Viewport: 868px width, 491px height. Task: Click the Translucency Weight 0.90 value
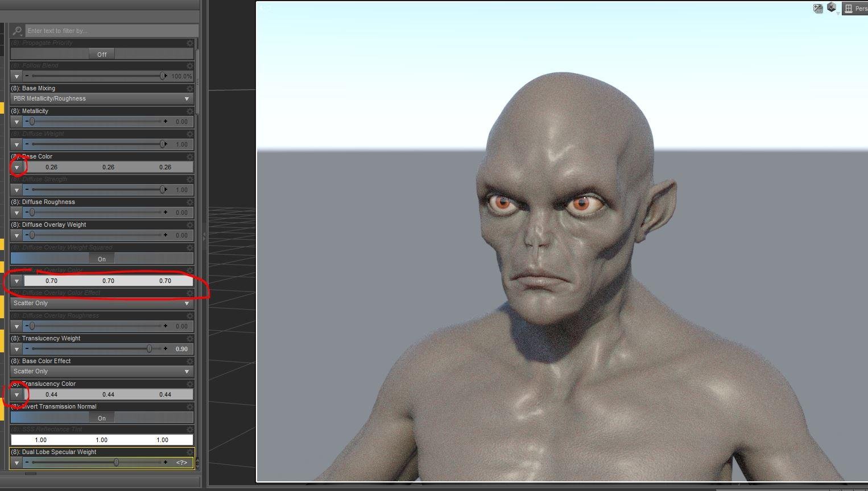click(x=181, y=349)
